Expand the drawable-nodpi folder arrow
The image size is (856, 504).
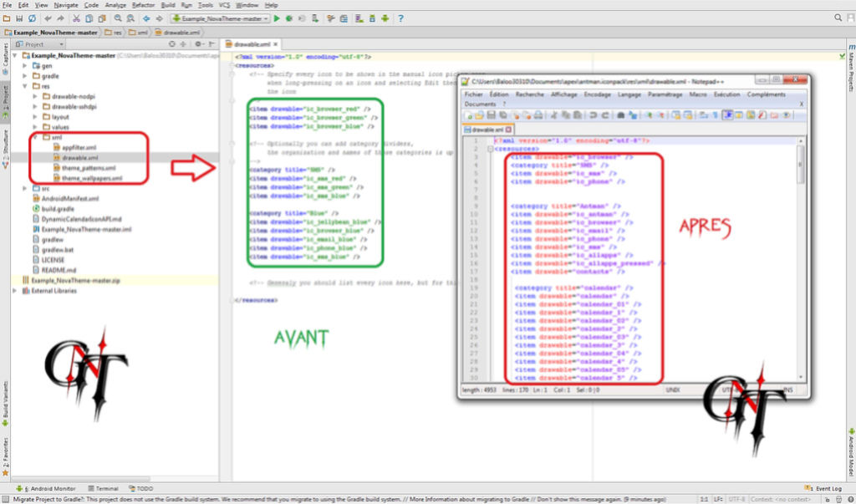[35, 96]
